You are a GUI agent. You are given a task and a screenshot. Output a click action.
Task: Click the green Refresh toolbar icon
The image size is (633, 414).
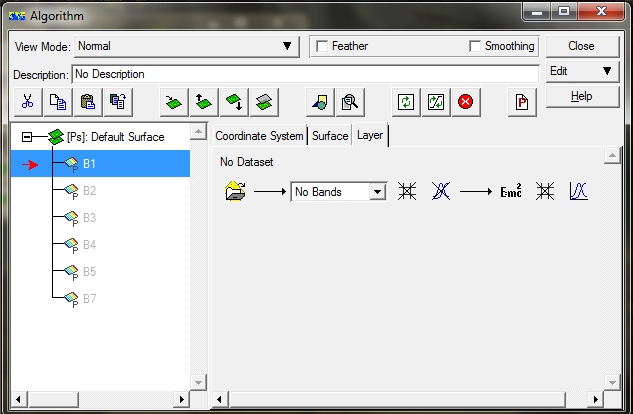(406, 102)
